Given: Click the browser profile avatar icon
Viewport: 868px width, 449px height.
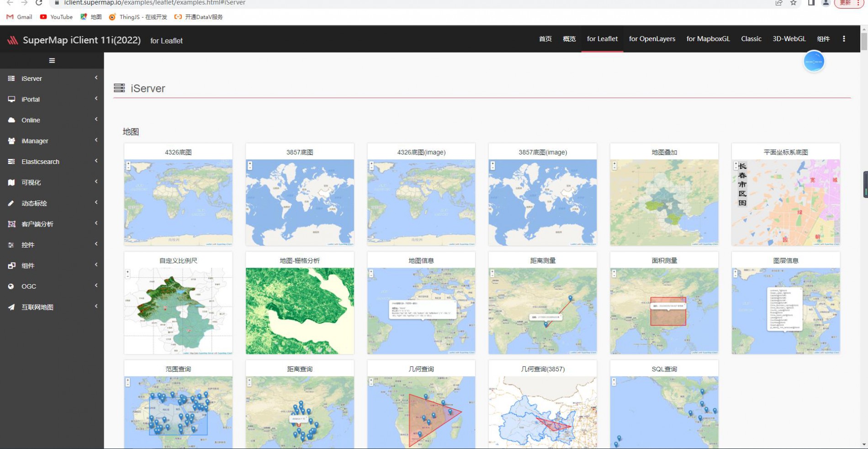Looking at the screenshot, I should click(826, 3).
